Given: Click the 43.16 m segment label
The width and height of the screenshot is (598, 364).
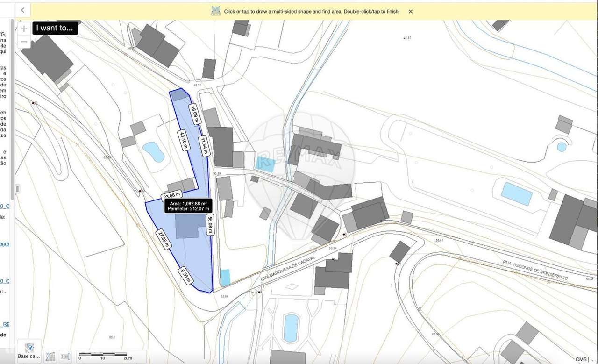Looking at the screenshot, I should pos(184,140).
